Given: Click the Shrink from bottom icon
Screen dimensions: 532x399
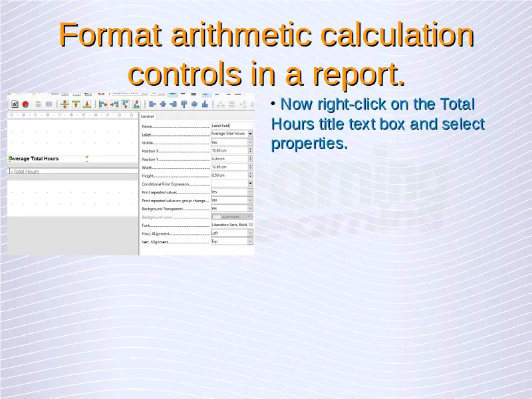Looking at the screenshot, I should pyautogui.click(x=87, y=104).
